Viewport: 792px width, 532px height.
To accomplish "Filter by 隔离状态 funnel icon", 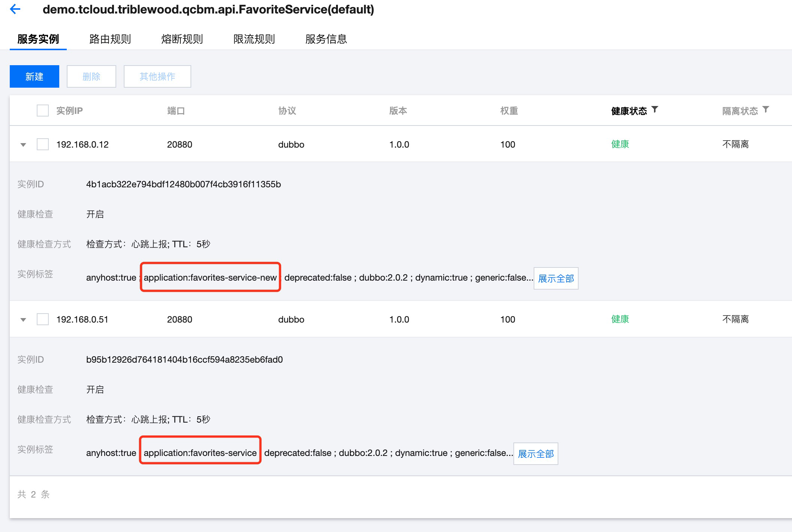I will click(766, 109).
